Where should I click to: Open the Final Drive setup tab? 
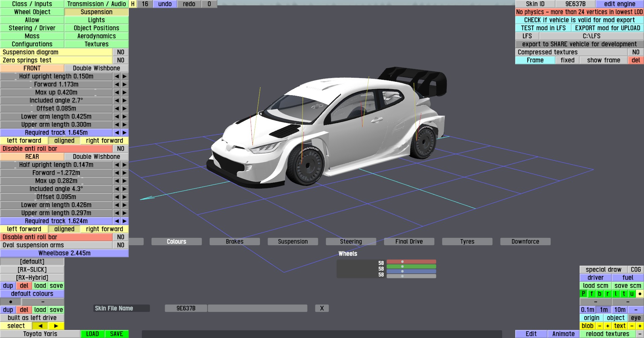point(409,242)
